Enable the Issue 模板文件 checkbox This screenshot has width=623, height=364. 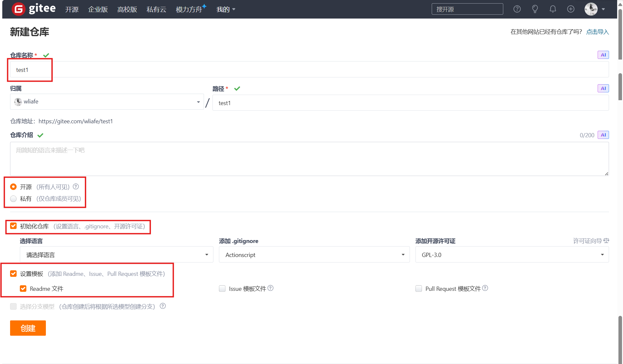[x=222, y=289]
